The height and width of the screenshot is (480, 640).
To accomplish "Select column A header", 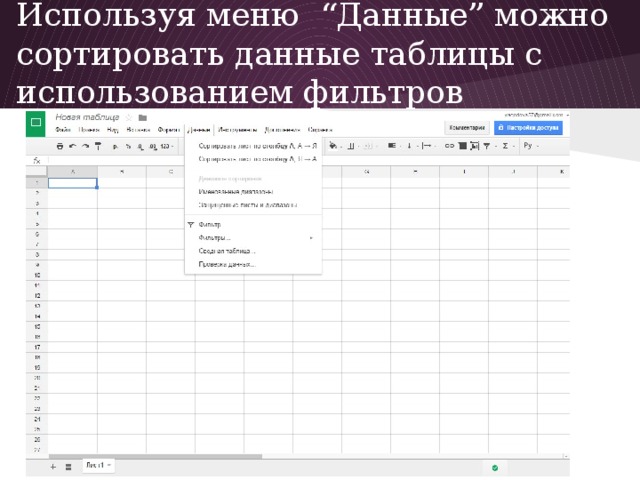I will (73, 171).
